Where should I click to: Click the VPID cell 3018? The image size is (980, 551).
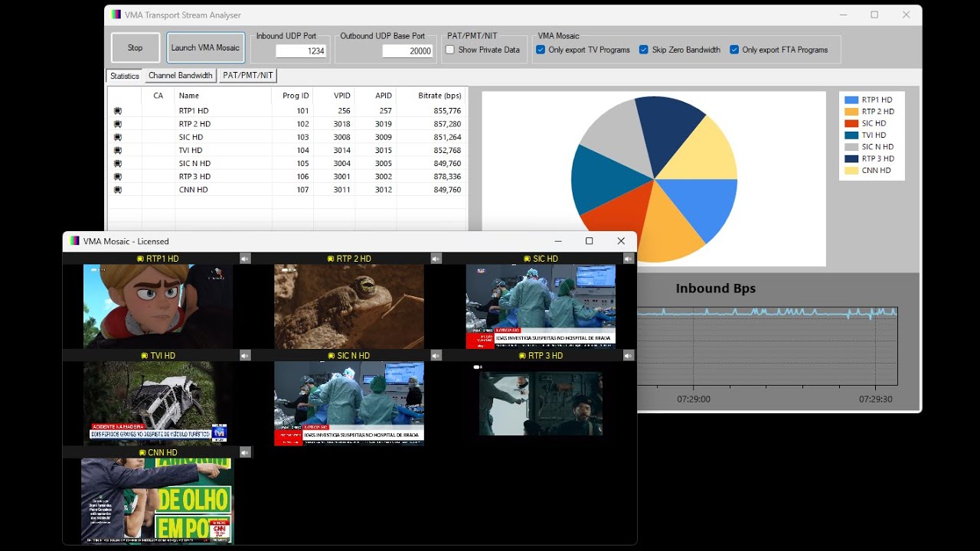pyautogui.click(x=341, y=124)
